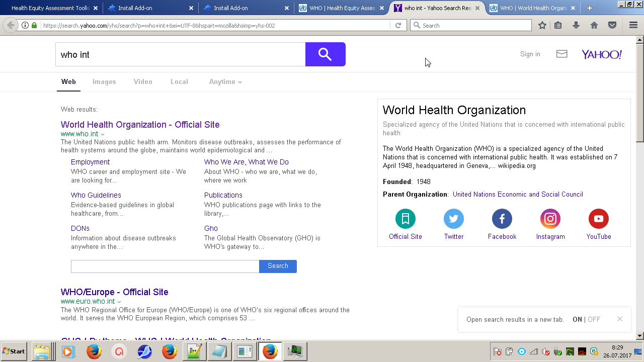Click the muted volume tray icon
This screenshot has height=362, width=644.
[546, 351]
